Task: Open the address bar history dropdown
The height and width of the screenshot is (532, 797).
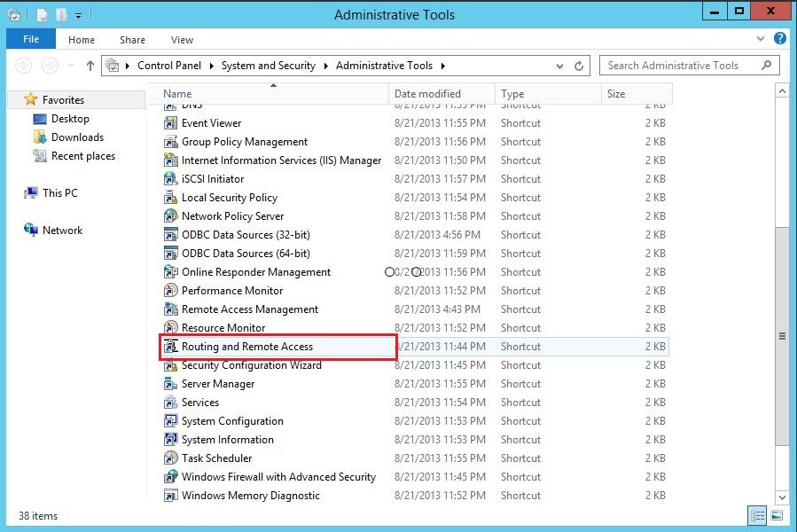Action: click(x=559, y=66)
